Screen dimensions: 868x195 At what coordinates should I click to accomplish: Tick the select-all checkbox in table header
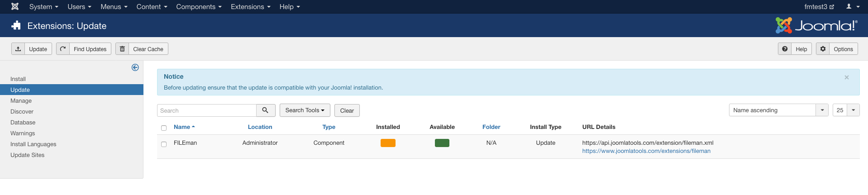pos(164,128)
